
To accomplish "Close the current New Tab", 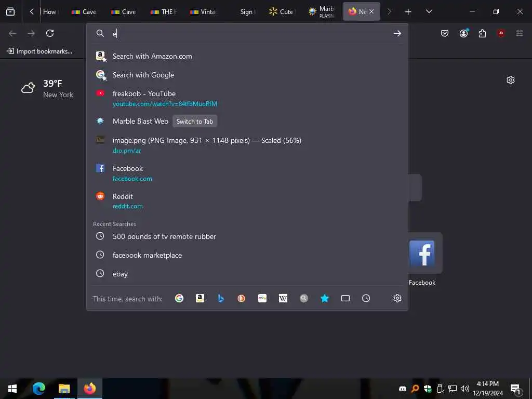I will click(x=371, y=11).
